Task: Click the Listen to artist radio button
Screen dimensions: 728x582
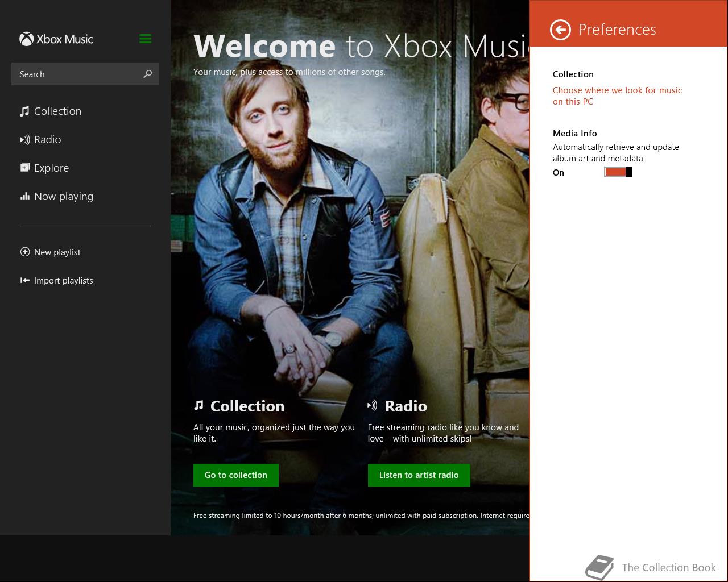Action: 419,475
